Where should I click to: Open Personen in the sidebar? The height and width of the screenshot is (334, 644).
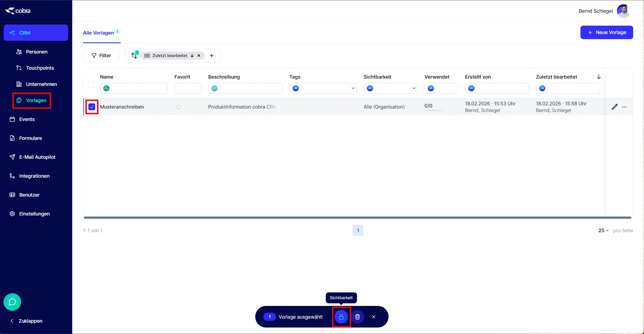36,52
